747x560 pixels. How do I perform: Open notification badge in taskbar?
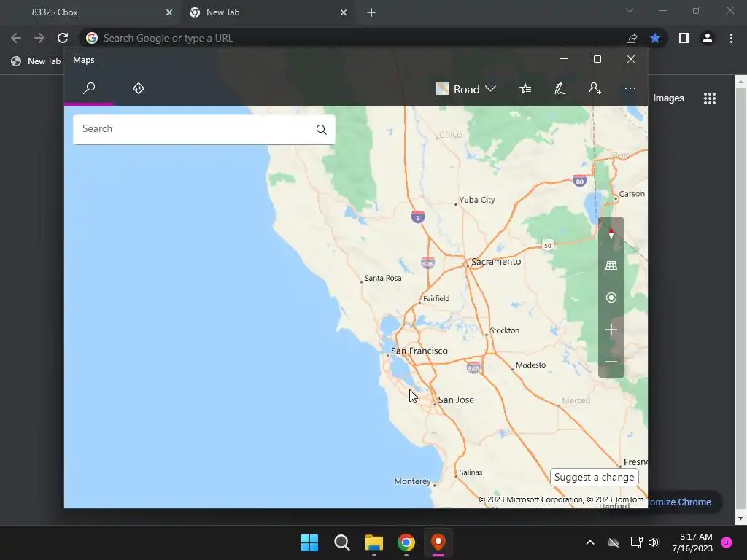[x=727, y=542]
